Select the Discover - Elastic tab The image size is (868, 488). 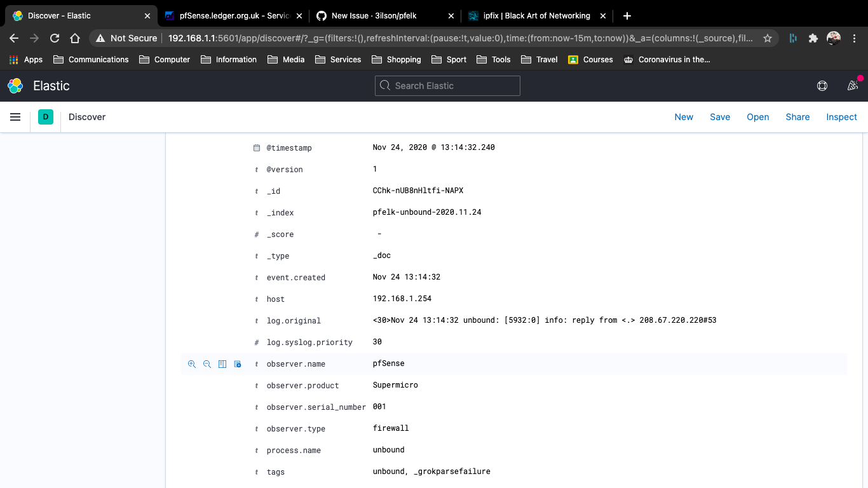pyautogui.click(x=81, y=16)
